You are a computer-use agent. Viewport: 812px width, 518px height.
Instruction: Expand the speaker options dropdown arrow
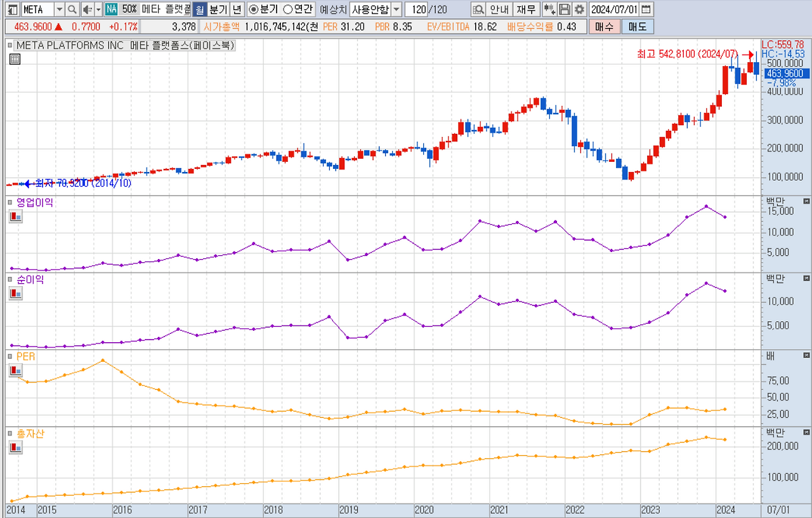[98, 10]
